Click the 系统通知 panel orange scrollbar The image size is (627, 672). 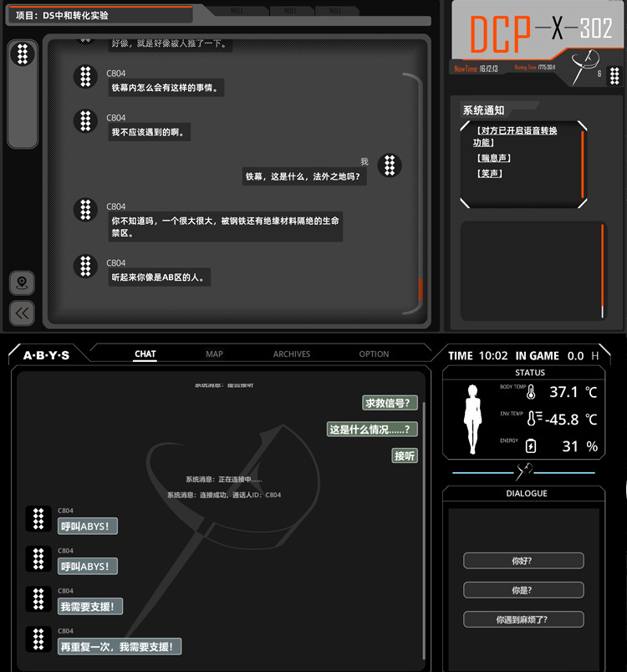tap(583, 165)
